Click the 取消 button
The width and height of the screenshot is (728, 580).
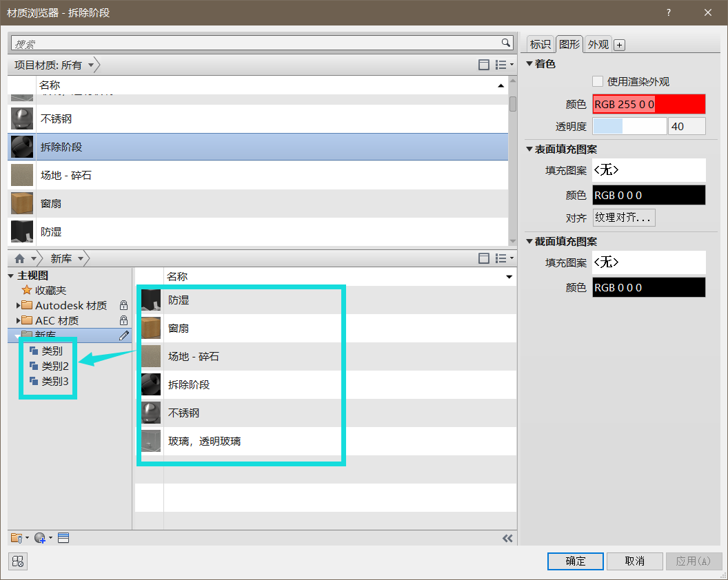(x=635, y=561)
